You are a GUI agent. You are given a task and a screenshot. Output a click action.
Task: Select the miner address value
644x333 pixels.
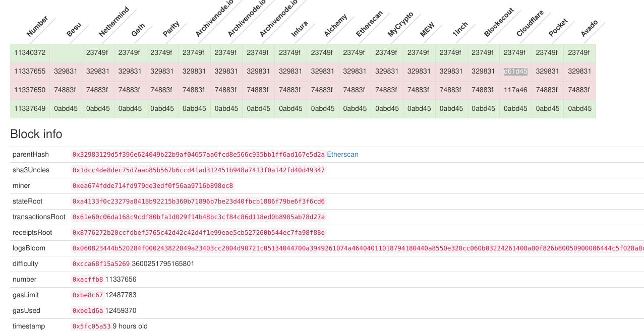pos(151,185)
